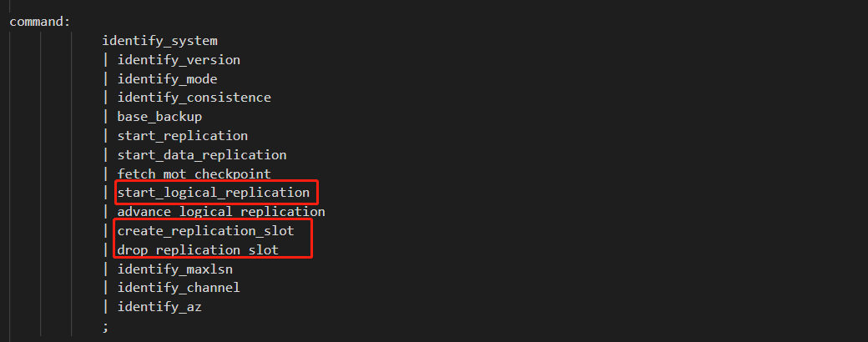Click the highlighted drop_replication_slot line
868x342 pixels.
198,249
